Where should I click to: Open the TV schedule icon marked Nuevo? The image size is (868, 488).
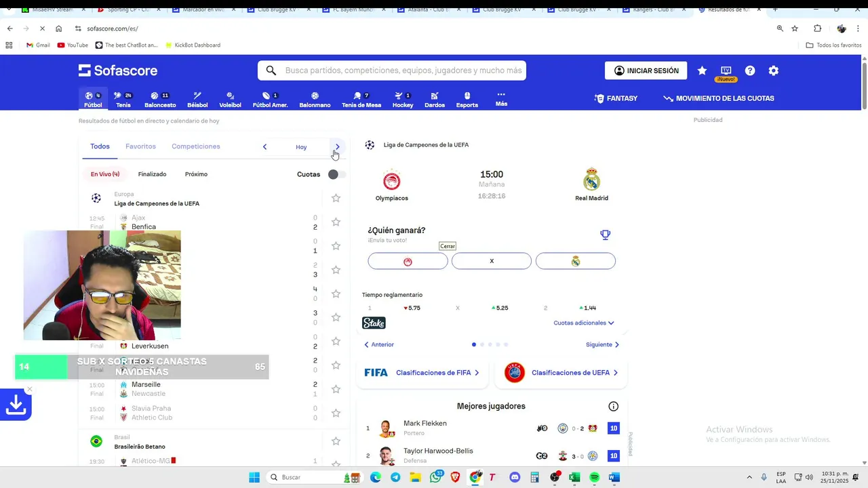(726, 72)
